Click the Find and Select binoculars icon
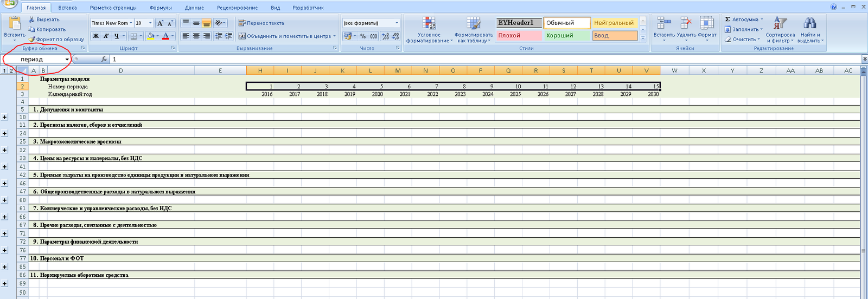The height and width of the screenshot is (299, 868). point(809,23)
